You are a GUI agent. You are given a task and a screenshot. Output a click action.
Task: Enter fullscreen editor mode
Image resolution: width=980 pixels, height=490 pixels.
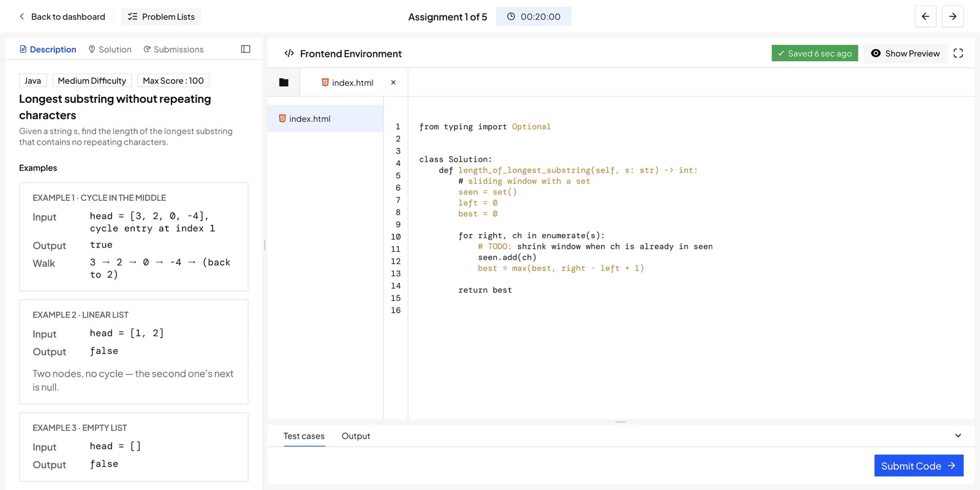coord(959,53)
